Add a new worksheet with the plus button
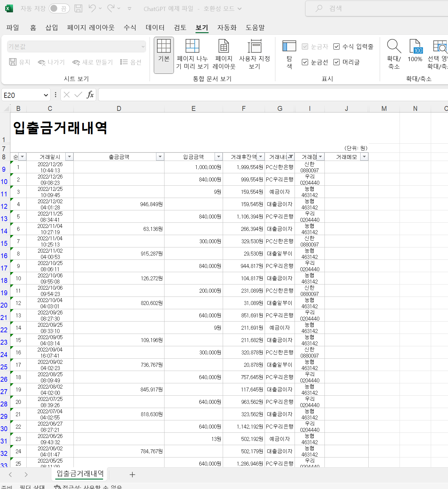This screenshot has width=448, height=489. [x=132, y=475]
